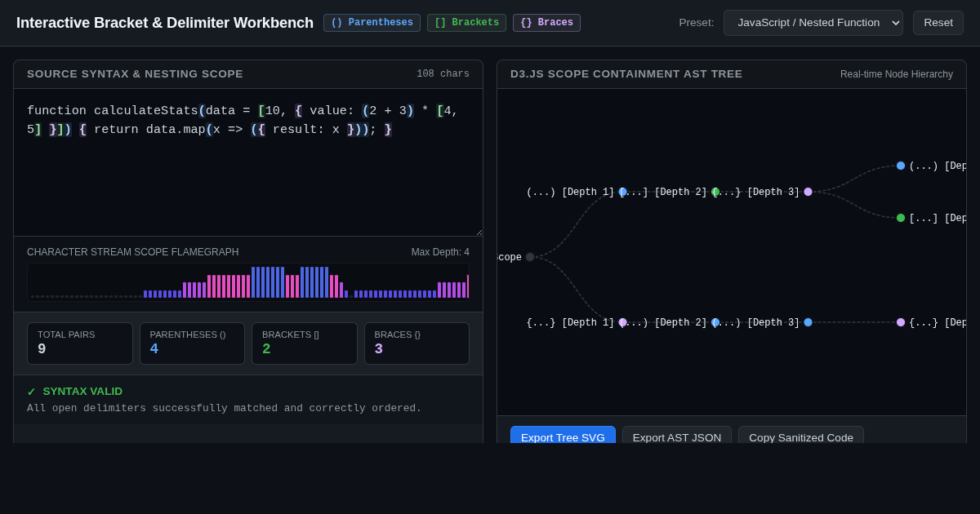This screenshot has height=514, width=980.
Task: Select the [...] depth 4 leaf node
Action: click(901, 218)
